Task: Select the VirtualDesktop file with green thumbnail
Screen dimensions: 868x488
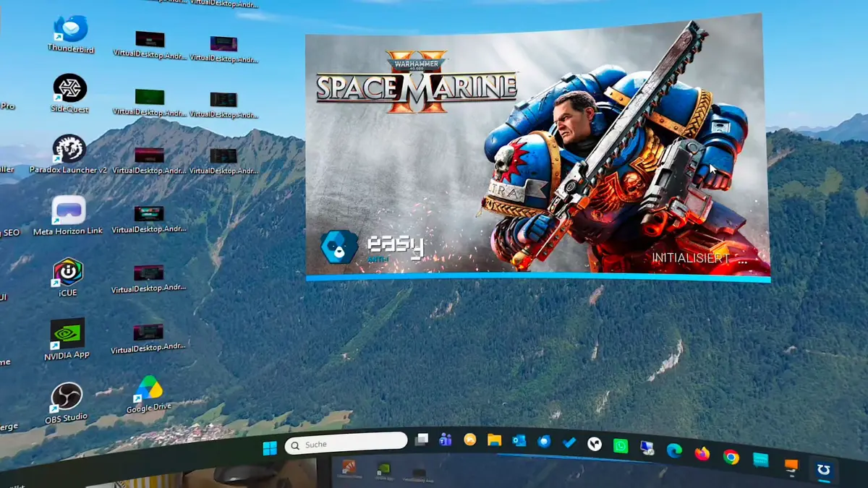Action: click(149, 103)
